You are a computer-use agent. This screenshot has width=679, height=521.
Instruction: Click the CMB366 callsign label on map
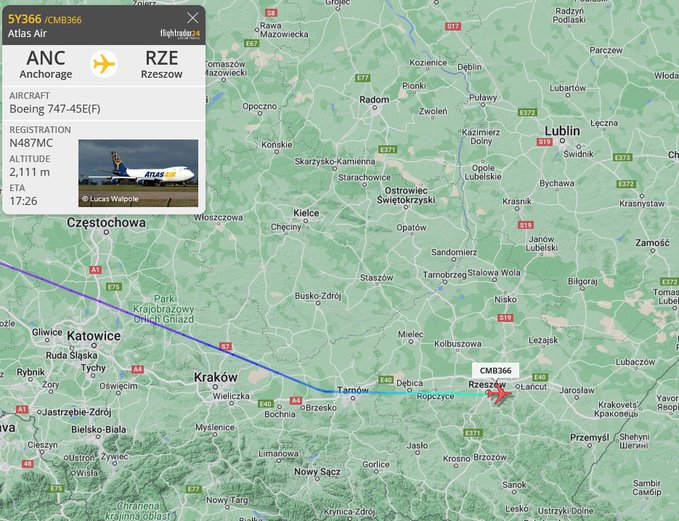tap(495, 371)
